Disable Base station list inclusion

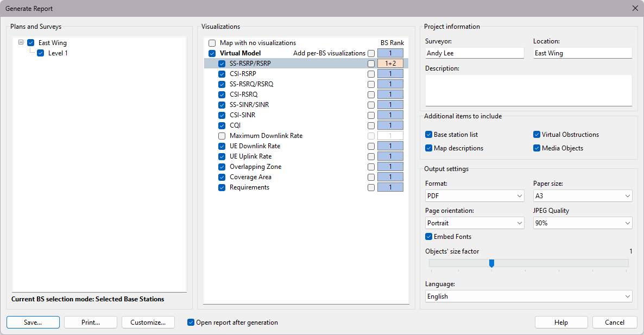pyautogui.click(x=429, y=135)
